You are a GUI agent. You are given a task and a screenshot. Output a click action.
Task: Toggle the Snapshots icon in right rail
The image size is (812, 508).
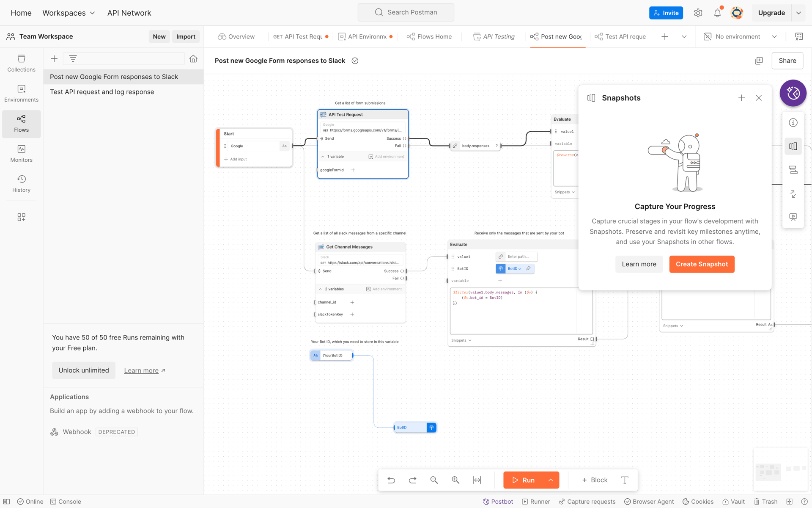(793, 146)
